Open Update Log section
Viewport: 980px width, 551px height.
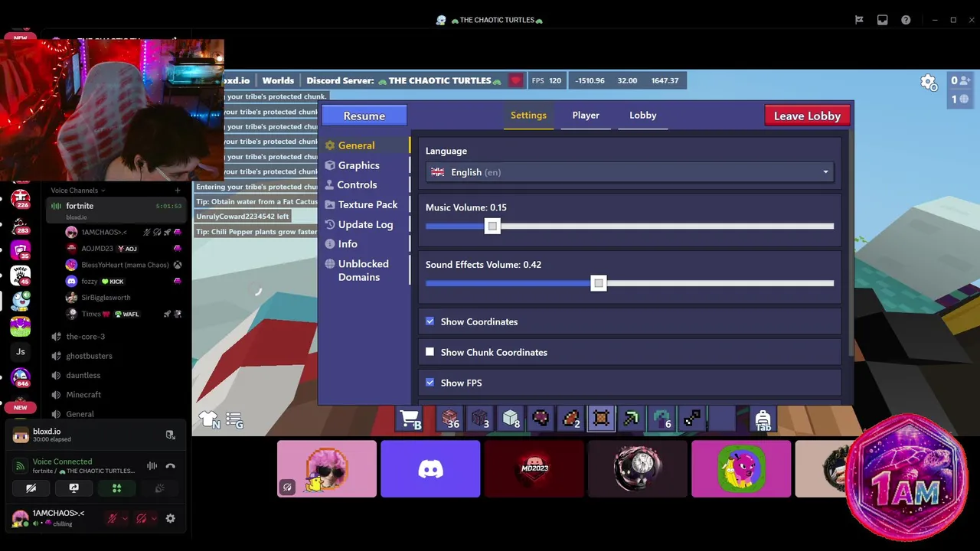pyautogui.click(x=364, y=225)
